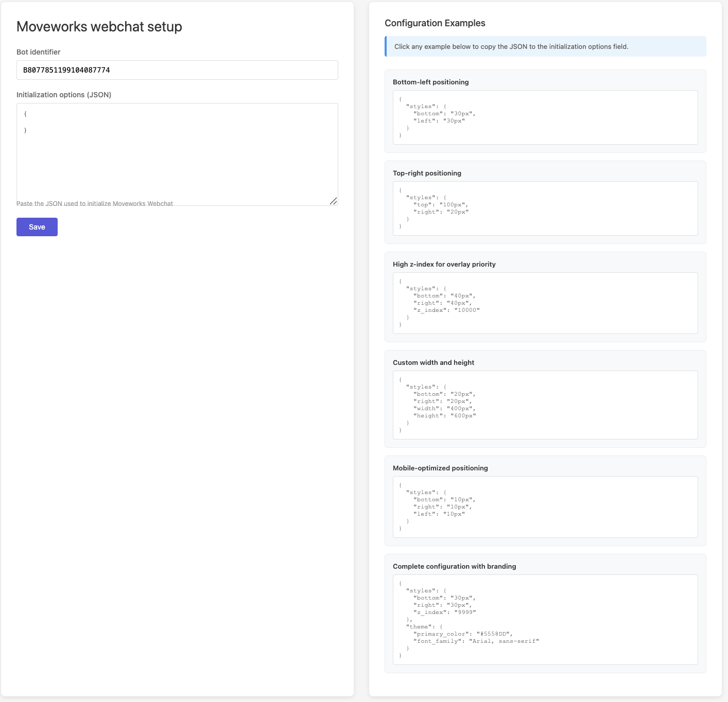
Task: Choose the Mobile-optimized positioning example
Action: (545, 507)
